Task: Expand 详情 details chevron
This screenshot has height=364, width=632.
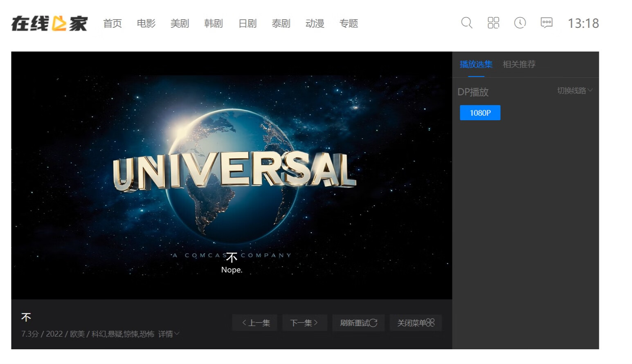Action: tap(169, 334)
